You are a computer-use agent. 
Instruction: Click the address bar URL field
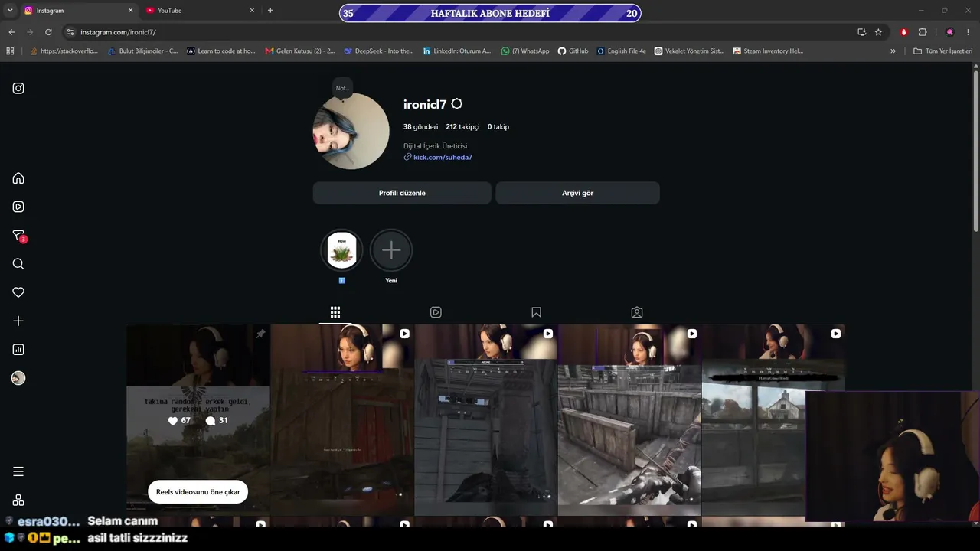459,32
